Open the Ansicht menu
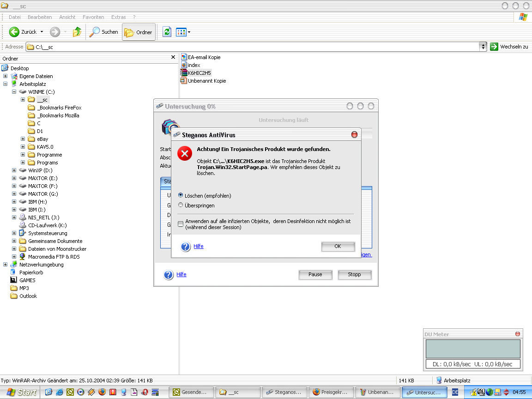 [67, 17]
